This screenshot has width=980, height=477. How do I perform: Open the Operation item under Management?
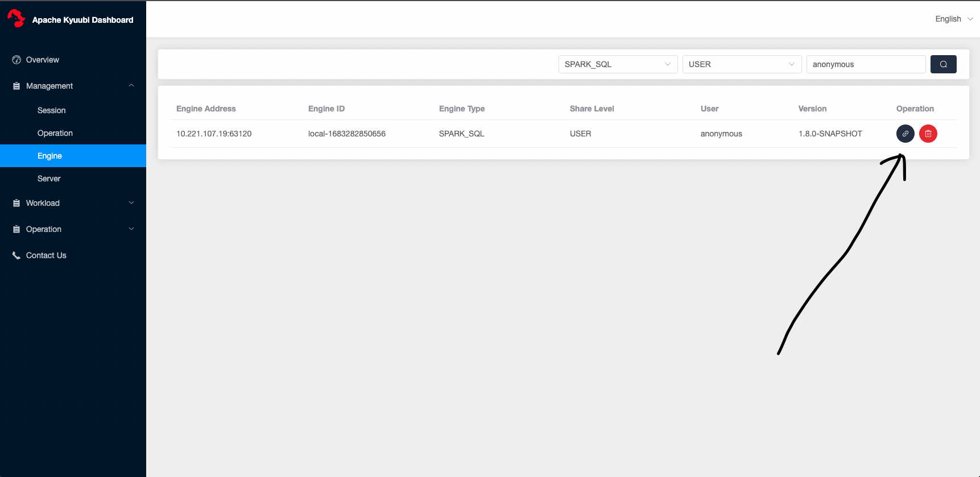click(73, 133)
